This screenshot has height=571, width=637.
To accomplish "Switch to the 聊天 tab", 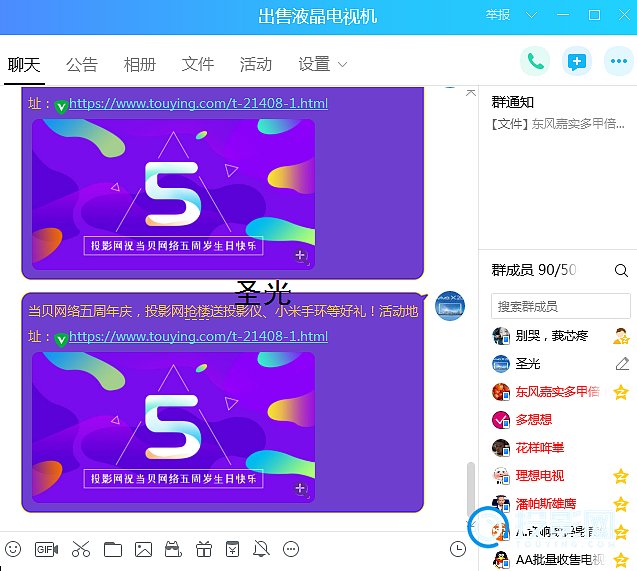I will (24, 65).
